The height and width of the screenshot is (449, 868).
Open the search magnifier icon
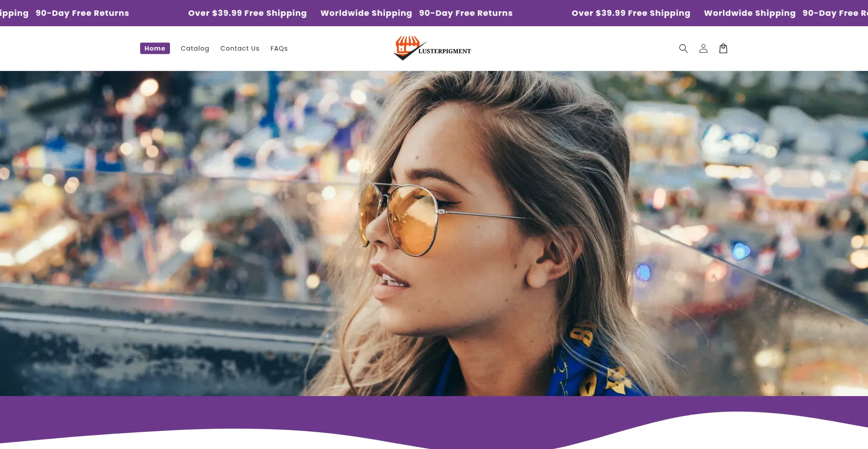683,48
